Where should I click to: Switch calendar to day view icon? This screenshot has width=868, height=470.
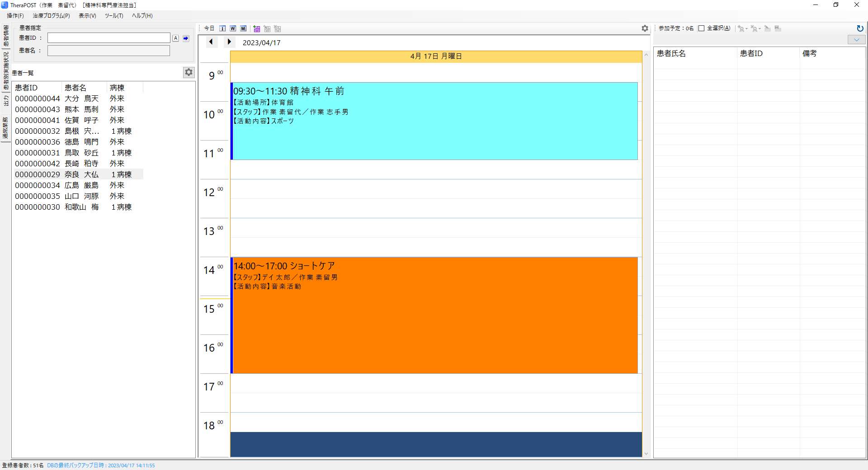[222, 28]
